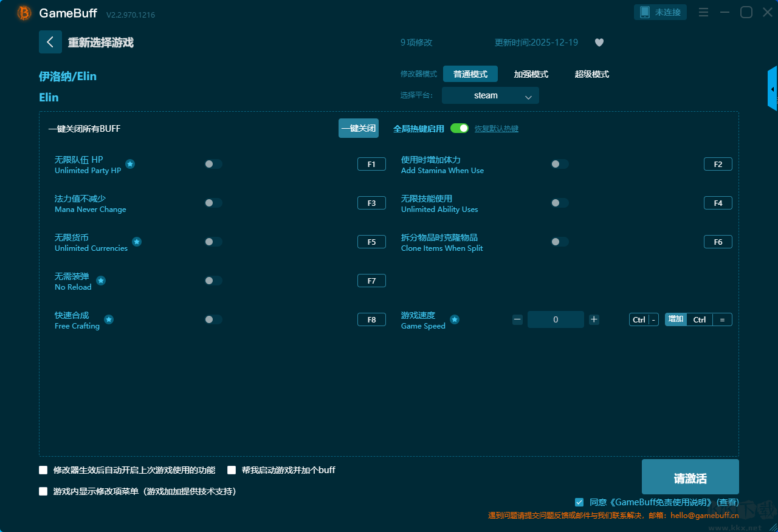Screen dimensions: 778x532
Task: Click the F6 hotkey box for Clone Items
Action: [718, 242]
